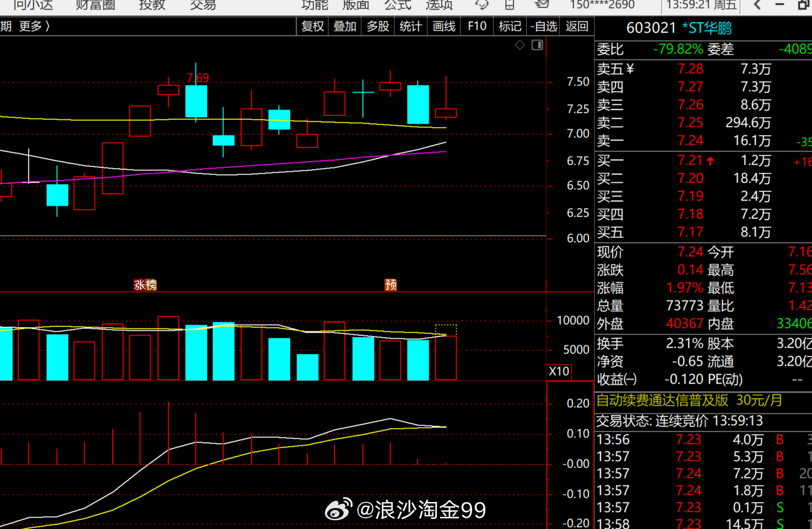Open the 复权 adjustment option

point(313,26)
